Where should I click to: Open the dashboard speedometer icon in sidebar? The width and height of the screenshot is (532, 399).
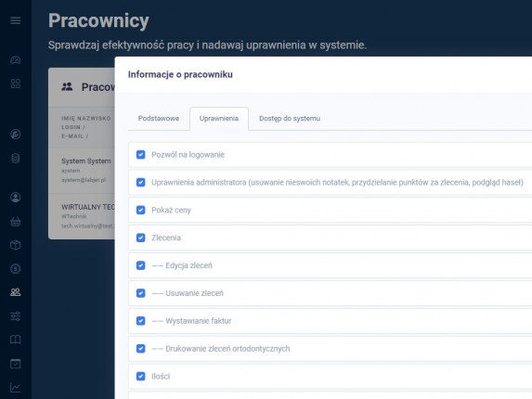15,60
